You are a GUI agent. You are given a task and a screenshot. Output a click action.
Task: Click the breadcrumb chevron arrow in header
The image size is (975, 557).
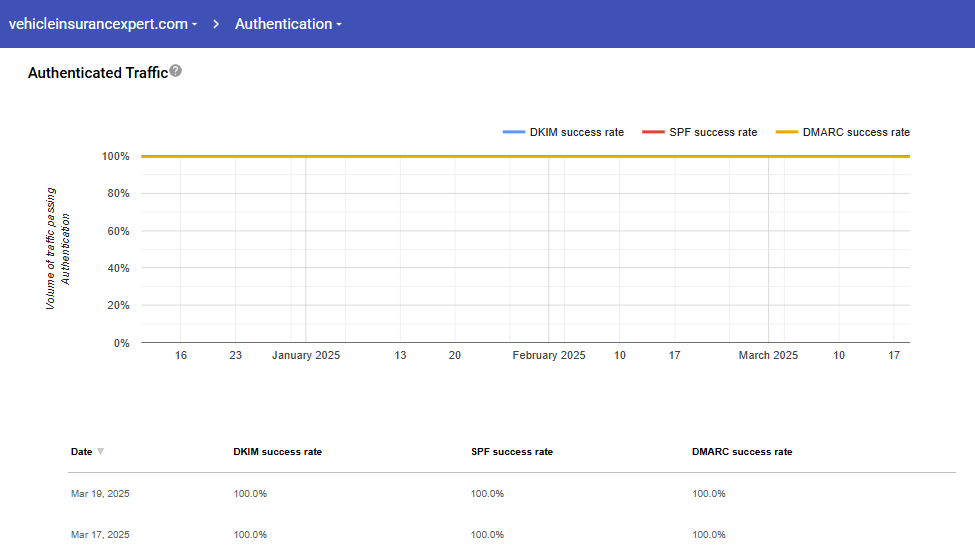tap(216, 24)
